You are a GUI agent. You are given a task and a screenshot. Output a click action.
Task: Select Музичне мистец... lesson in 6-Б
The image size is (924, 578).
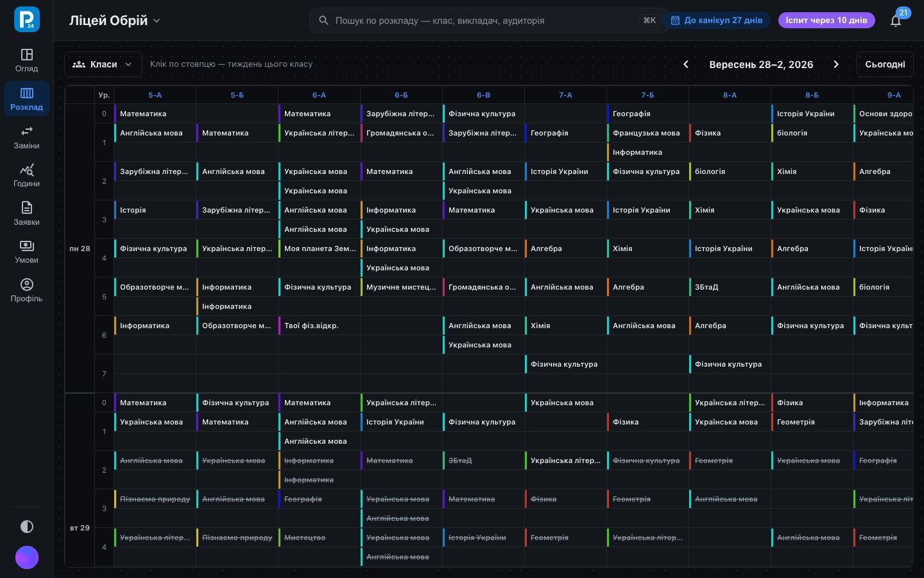click(x=401, y=287)
